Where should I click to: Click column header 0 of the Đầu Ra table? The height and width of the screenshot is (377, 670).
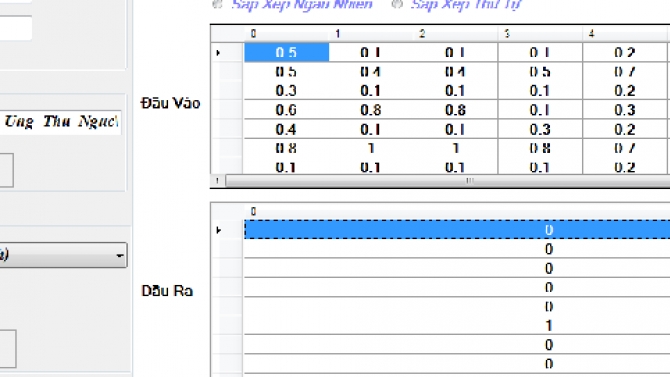click(x=457, y=212)
